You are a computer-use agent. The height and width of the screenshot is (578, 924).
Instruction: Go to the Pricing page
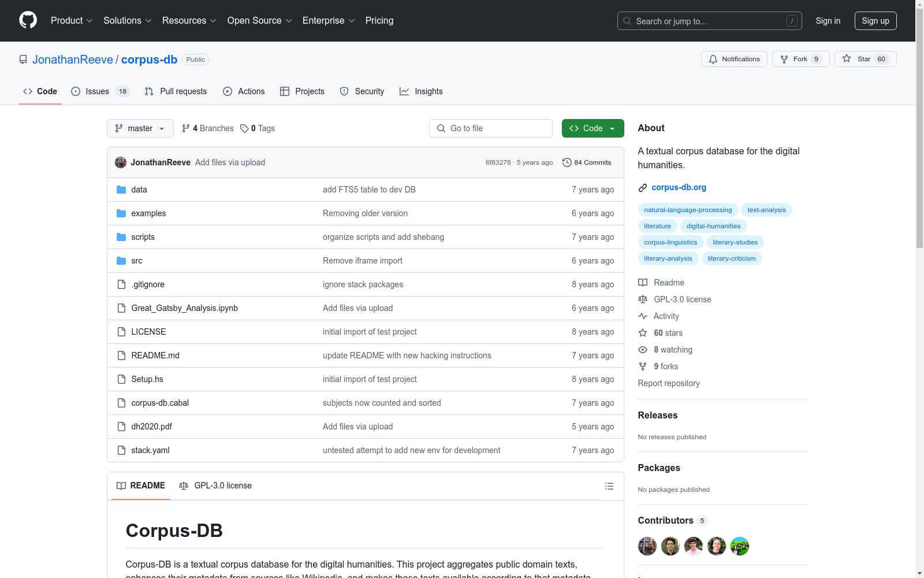pyautogui.click(x=379, y=21)
